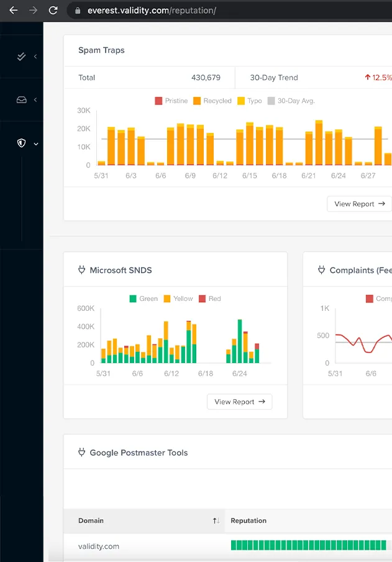The height and width of the screenshot is (562, 392).
Task: Sort the Domain column using the arrows icon
Action: 216,520
